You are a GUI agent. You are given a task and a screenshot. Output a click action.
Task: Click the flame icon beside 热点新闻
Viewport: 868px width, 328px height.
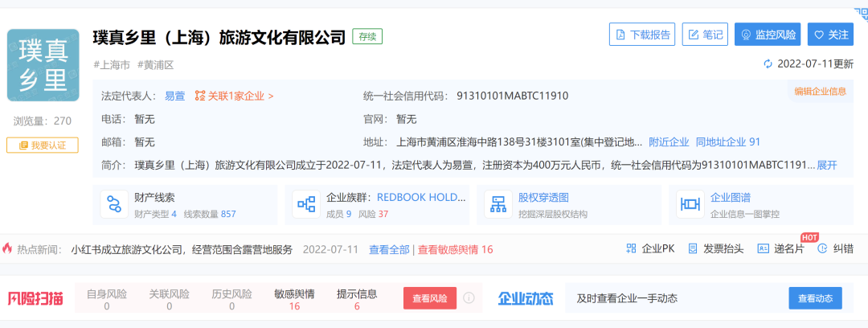[7, 248]
